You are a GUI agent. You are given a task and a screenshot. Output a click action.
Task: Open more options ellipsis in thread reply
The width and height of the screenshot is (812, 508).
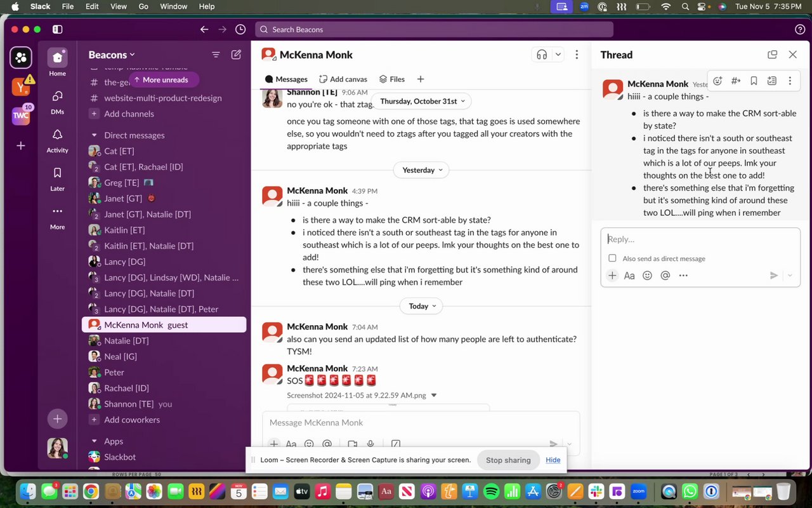pos(683,276)
